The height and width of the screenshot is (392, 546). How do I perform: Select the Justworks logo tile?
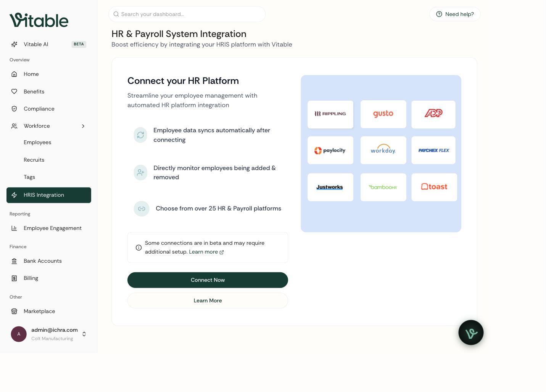(x=330, y=187)
